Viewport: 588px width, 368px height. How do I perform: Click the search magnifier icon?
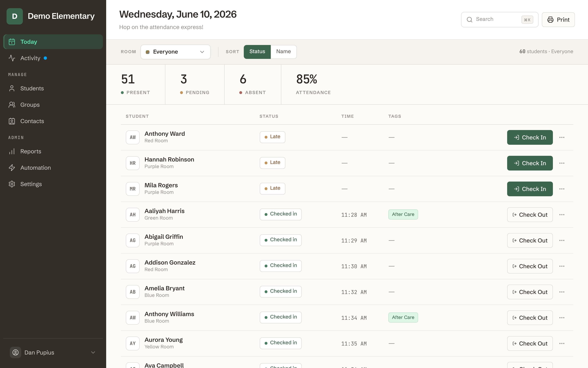tap(470, 20)
